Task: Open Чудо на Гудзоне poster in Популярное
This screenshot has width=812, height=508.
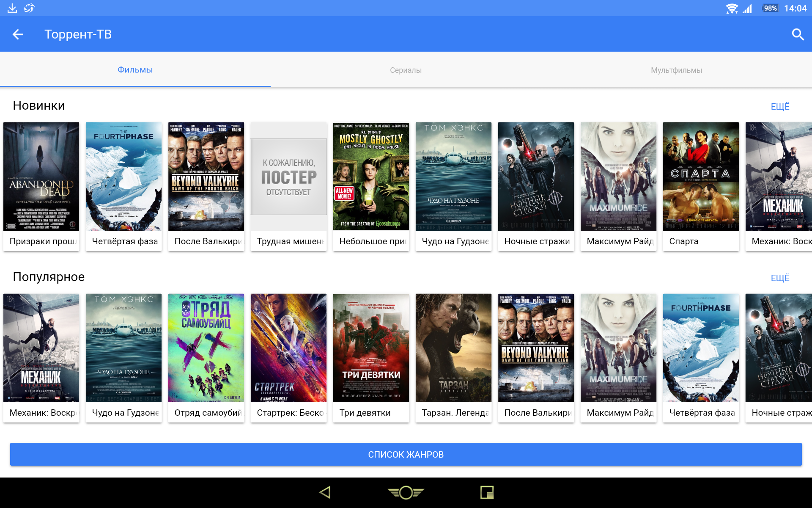Action: [x=123, y=348]
